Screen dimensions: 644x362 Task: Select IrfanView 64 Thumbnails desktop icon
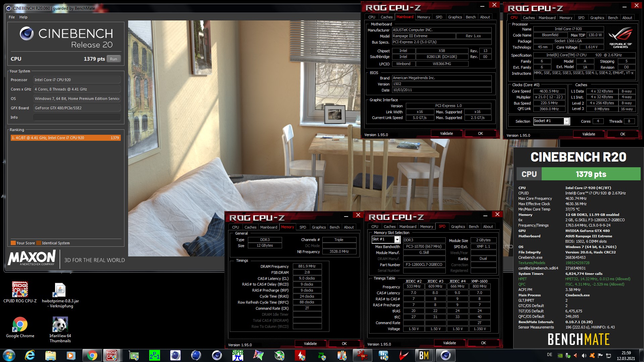click(x=60, y=330)
